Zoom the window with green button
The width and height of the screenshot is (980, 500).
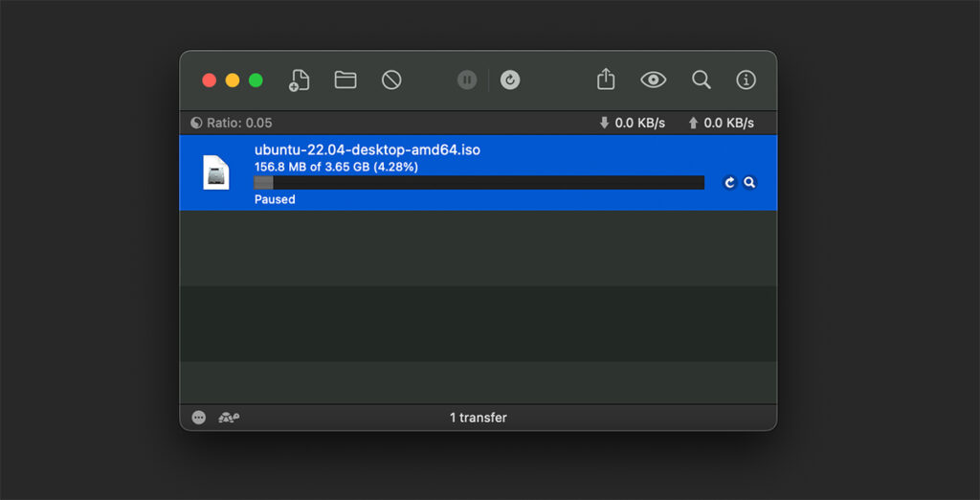click(256, 80)
